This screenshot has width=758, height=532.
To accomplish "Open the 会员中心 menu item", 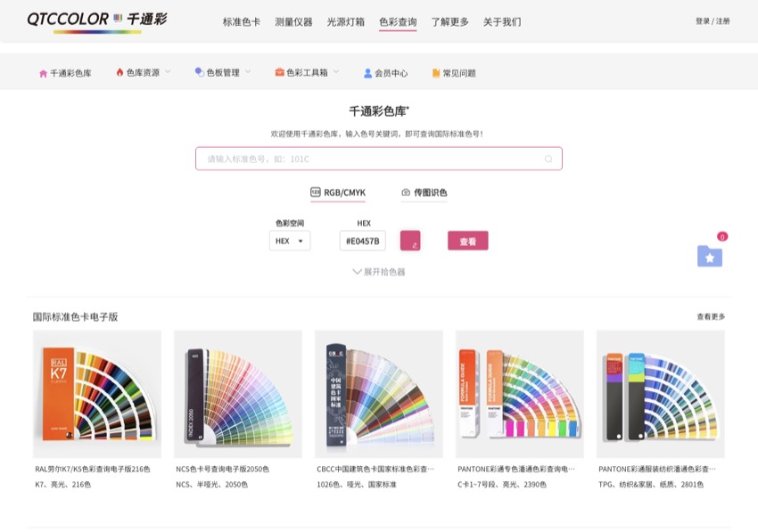I will (x=386, y=73).
